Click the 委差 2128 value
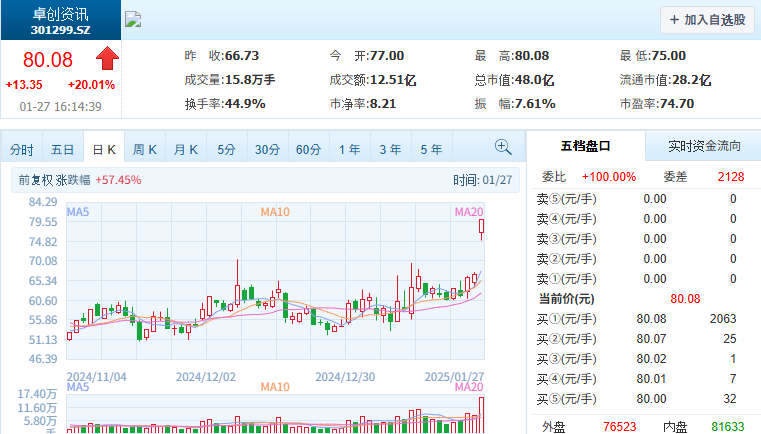The height and width of the screenshot is (434, 761). (731, 177)
